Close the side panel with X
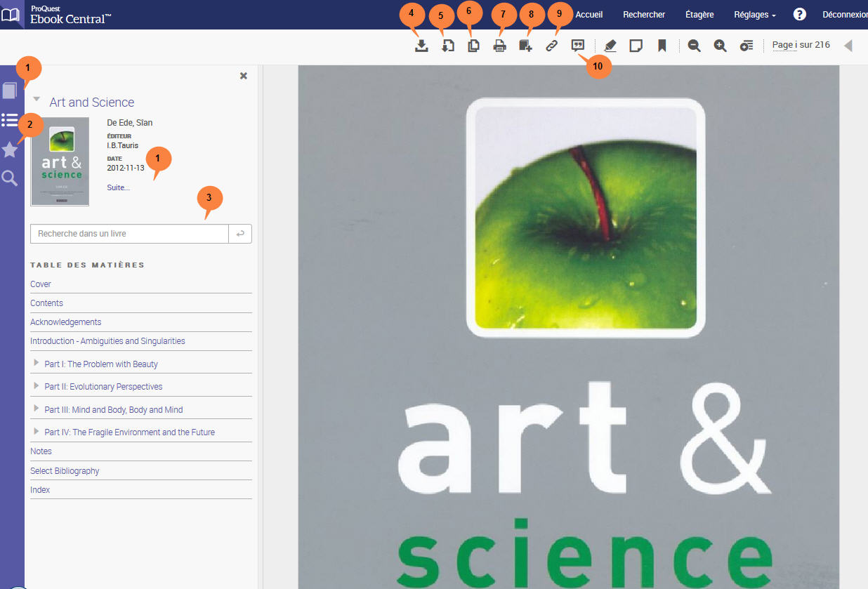Screen dimensions: 868x589 pos(244,76)
